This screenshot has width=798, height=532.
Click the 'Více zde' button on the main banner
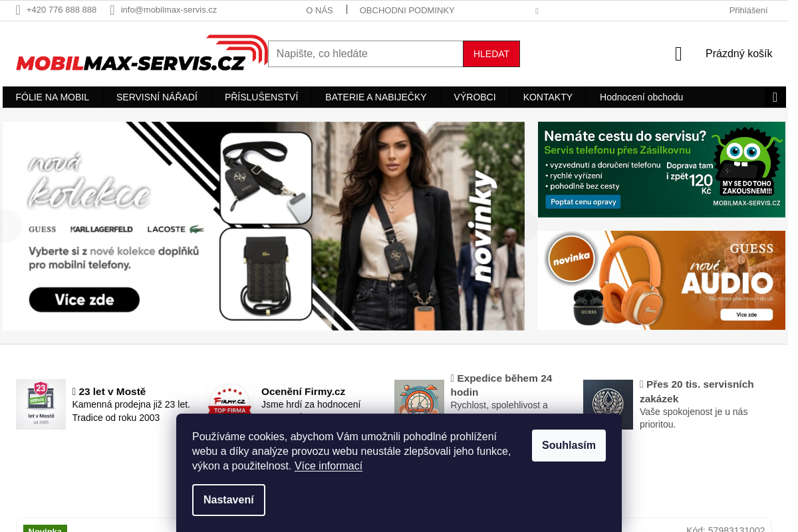click(x=84, y=299)
